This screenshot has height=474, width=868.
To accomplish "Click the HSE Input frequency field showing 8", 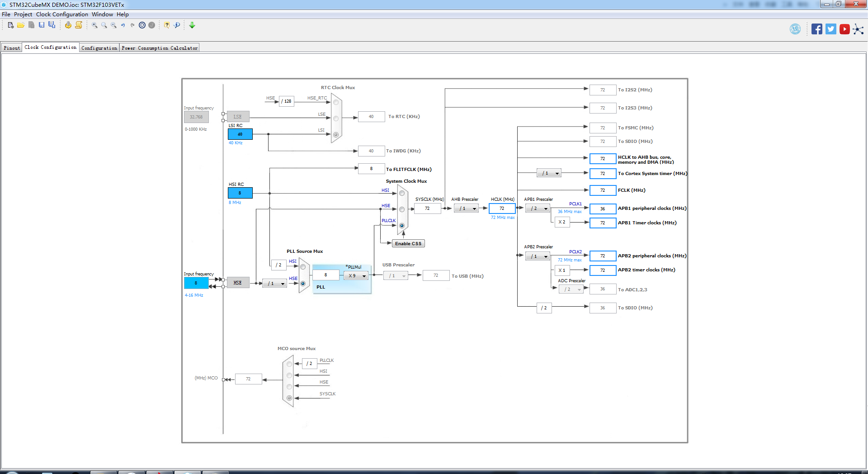I will (x=196, y=283).
